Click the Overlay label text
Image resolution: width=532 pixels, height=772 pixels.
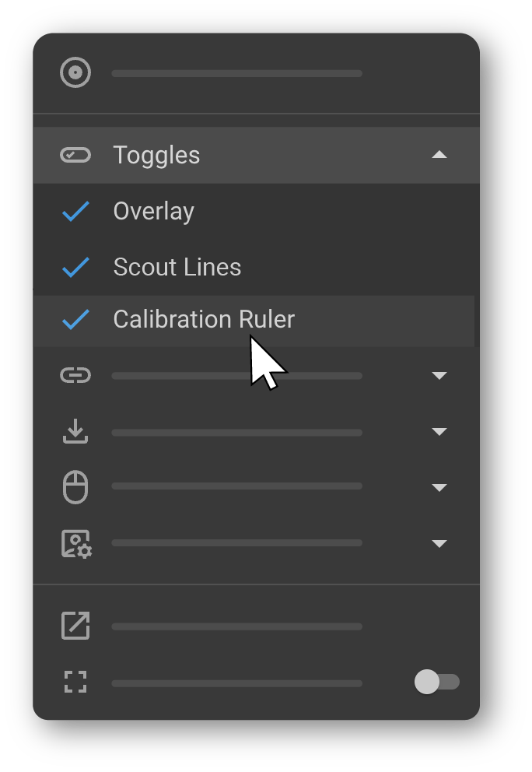pos(153,211)
